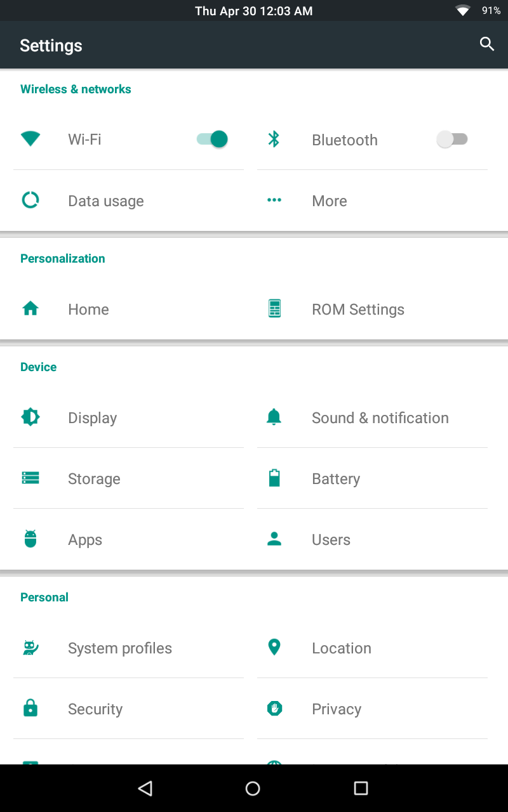508x812 pixels.
Task: Tap the Sound & notification bell icon
Action: coord(274,417)
